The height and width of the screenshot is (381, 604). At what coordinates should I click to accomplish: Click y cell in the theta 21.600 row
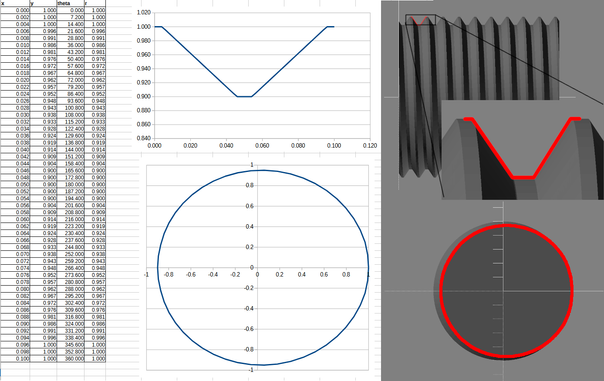coord(44,31)
